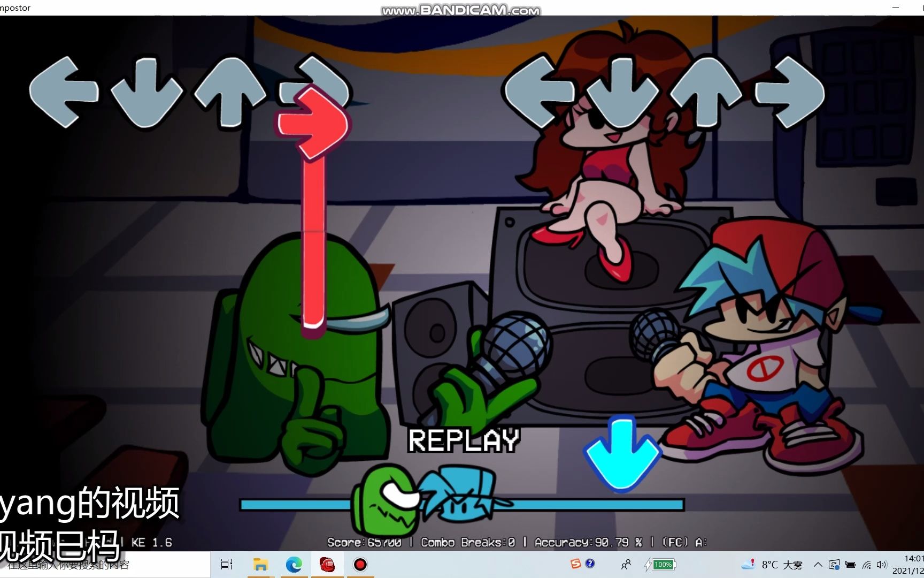Click the REPLAY label

click(464, 440)
